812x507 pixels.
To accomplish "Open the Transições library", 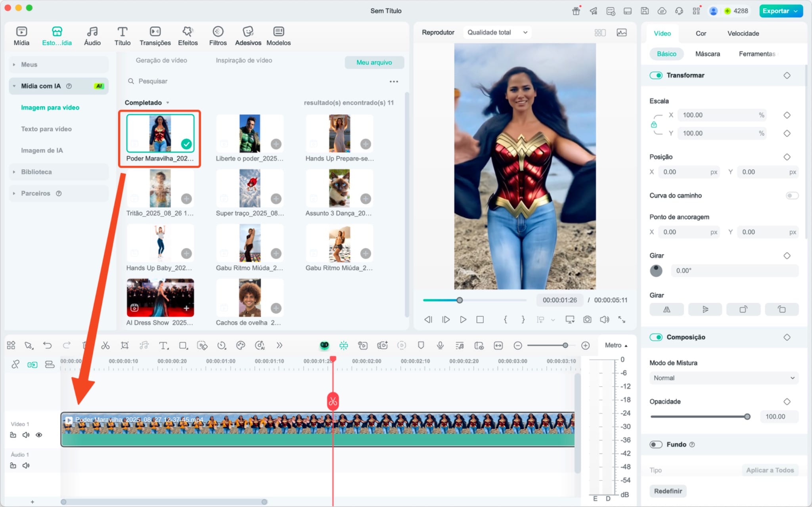I will (x=155, y=36).
